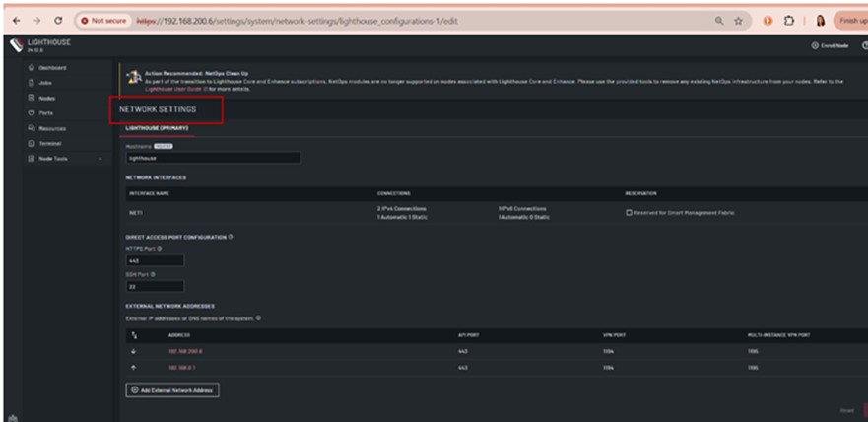Image resolution: width=868 pixels, height=422 pixels.
Task: Click the SSH Port field
Action: tap(155, 286)
